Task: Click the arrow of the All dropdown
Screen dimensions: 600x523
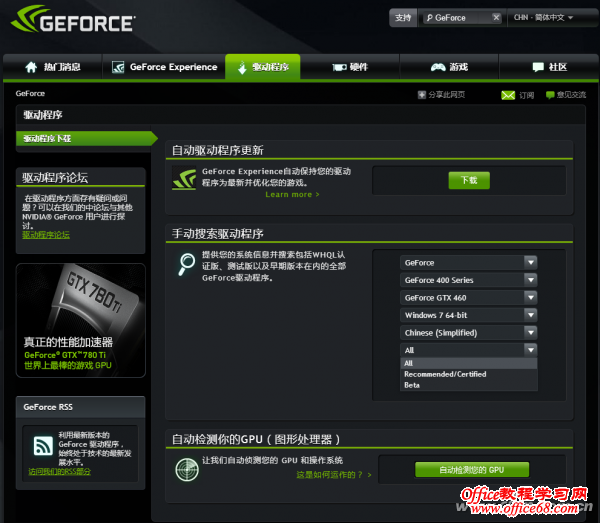Action: point(530,350)
